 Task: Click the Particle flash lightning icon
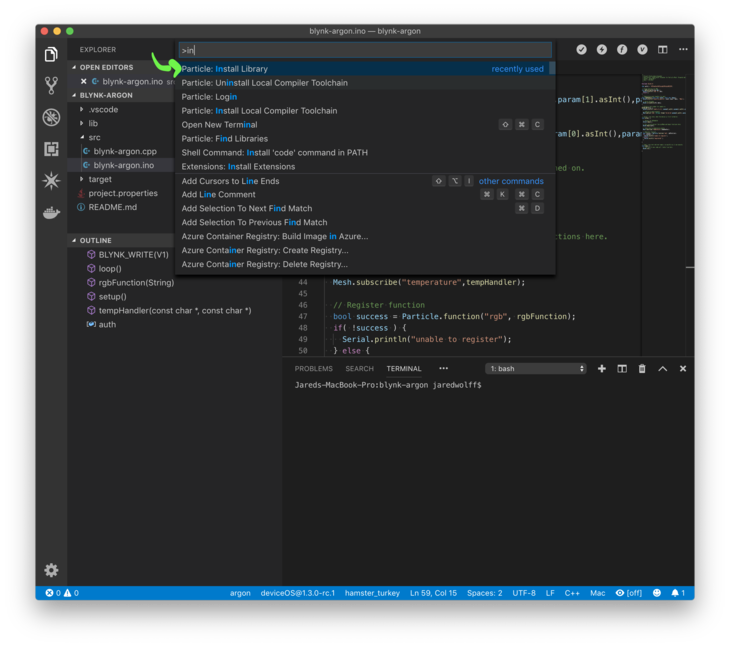click(602, 49)
